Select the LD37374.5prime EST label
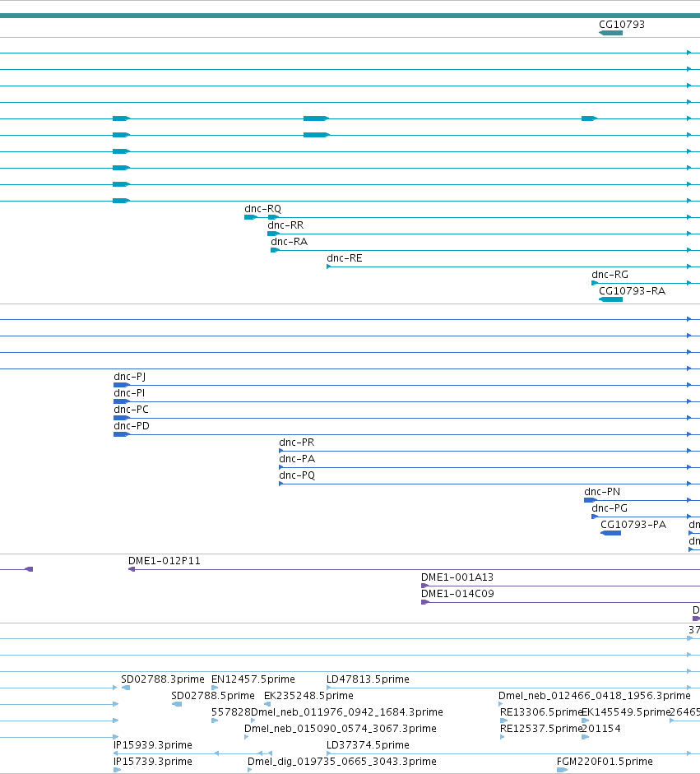 click(x=368, y=745)
